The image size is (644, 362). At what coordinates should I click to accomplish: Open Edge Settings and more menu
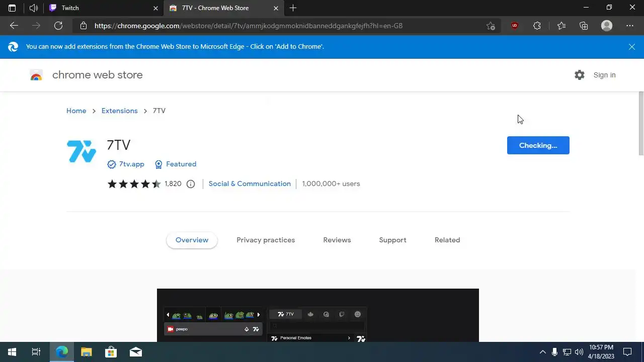pos(630,26)
